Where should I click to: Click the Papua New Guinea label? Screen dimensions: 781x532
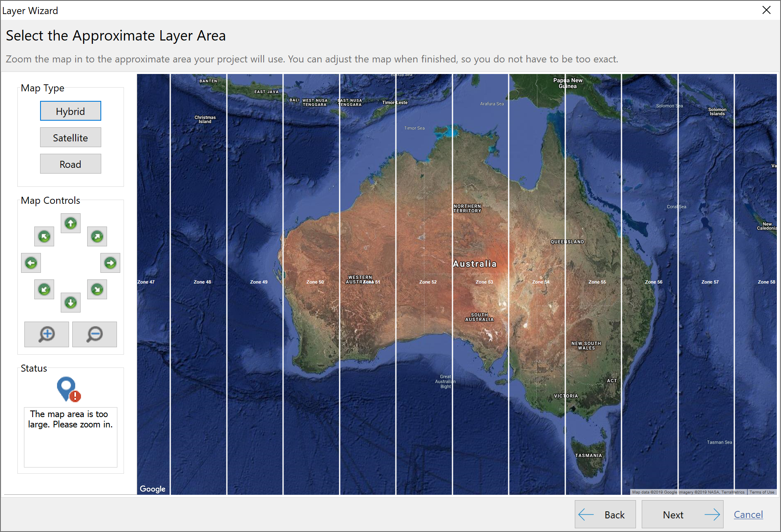568,83
